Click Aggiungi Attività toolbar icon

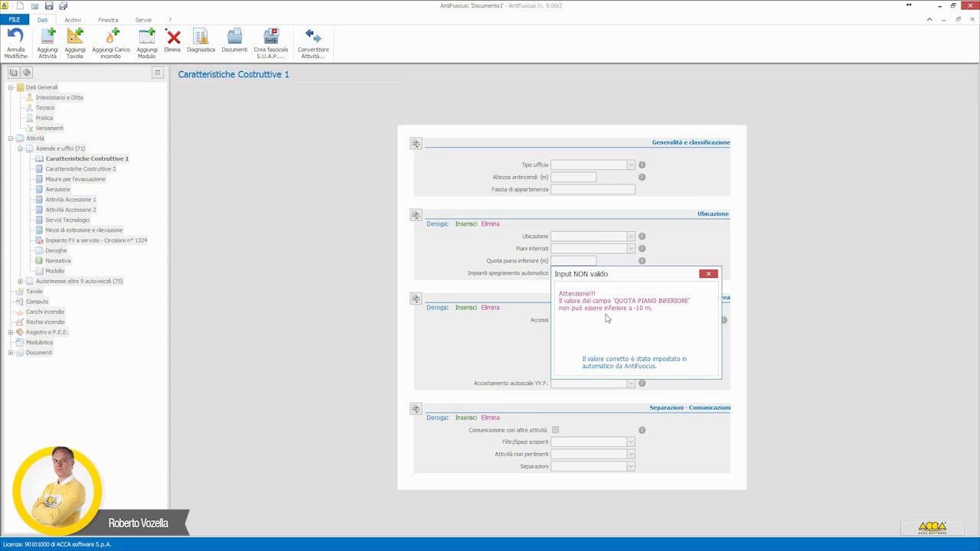pos(47,36)
